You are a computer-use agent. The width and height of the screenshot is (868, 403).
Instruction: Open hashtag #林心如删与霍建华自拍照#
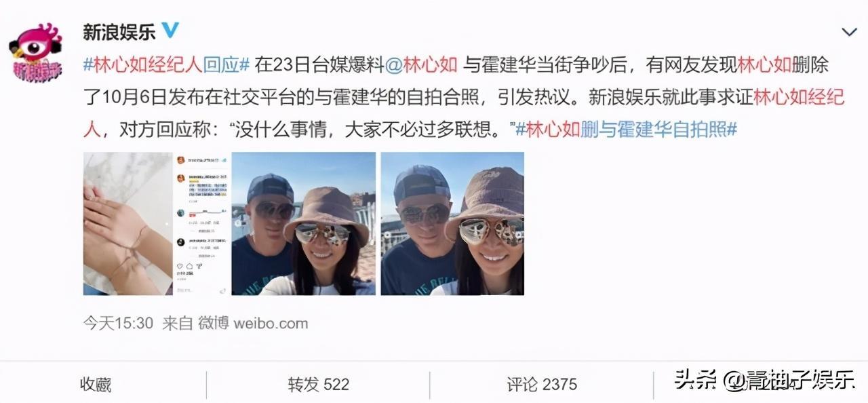click(x=627, y=129)
